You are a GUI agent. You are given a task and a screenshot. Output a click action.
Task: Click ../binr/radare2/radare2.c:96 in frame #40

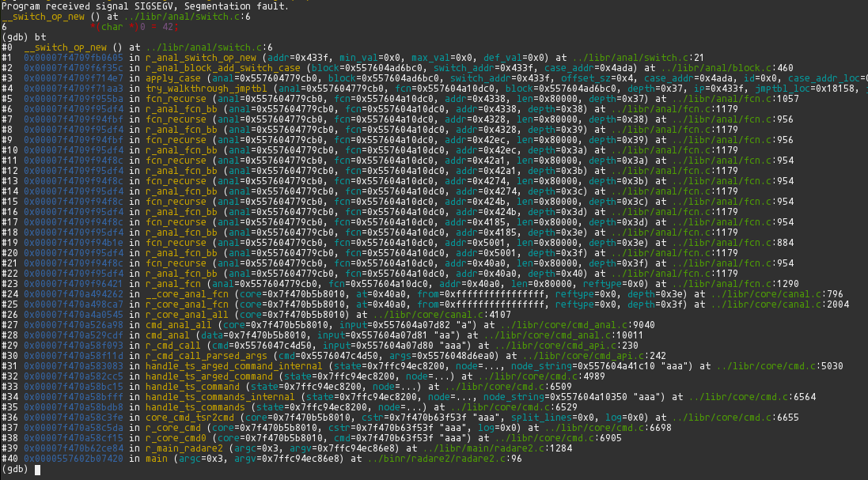445,459
